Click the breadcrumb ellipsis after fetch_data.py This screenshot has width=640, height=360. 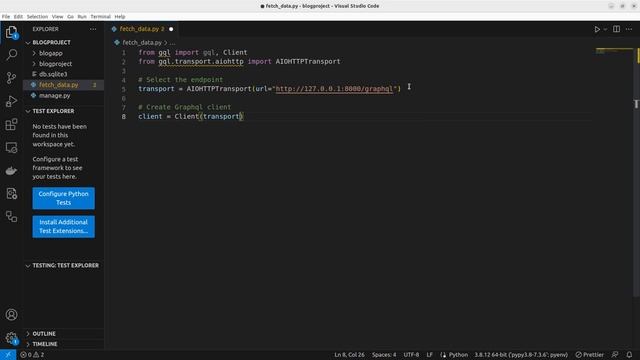pos(172,42)
